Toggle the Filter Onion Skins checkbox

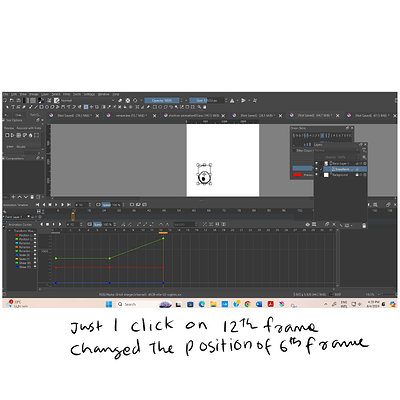[x=294, y=151]
